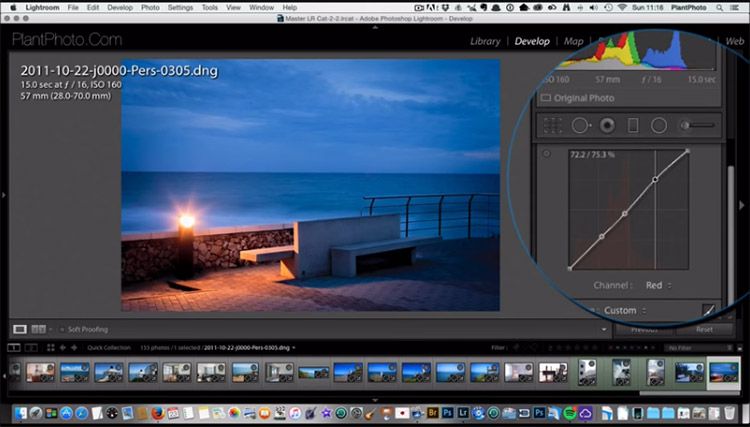Toggle the tone curve targeted adjustment tool

pyautogui.click(x=547, y=154)
